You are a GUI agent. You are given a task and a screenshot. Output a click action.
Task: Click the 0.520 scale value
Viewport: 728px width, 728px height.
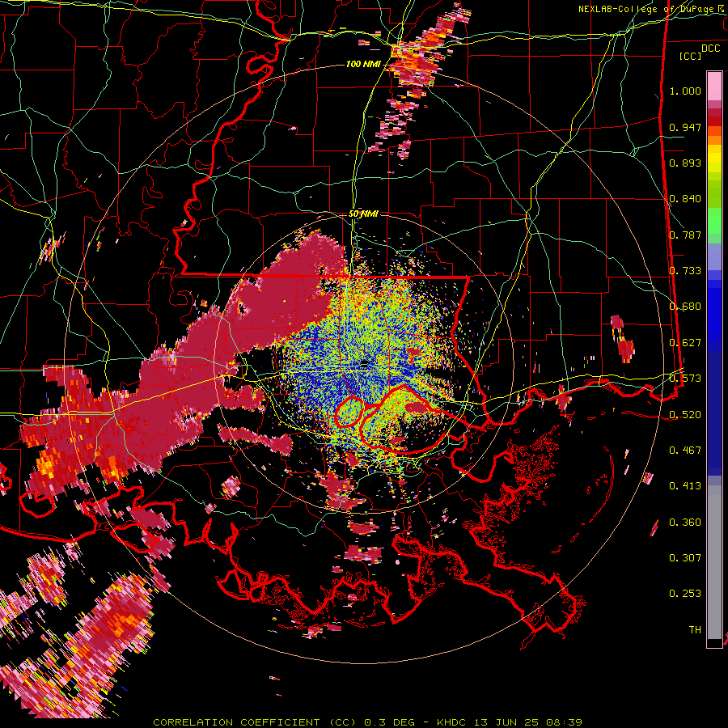click(x=685, y=415)
